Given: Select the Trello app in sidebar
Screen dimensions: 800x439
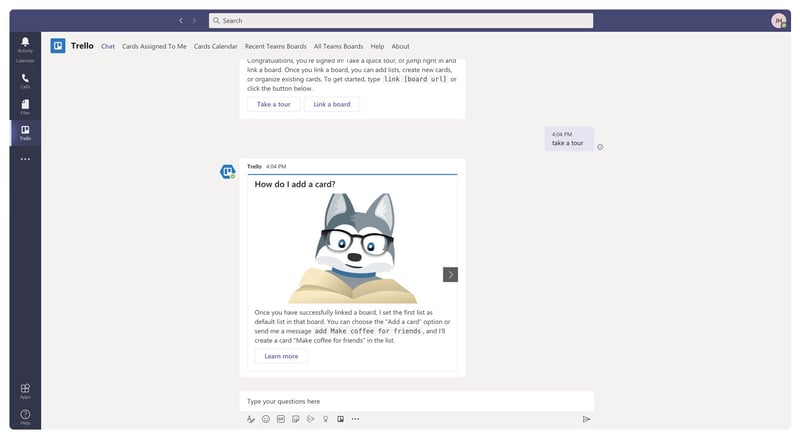Looking at the screenshot, I should [25, 132].
